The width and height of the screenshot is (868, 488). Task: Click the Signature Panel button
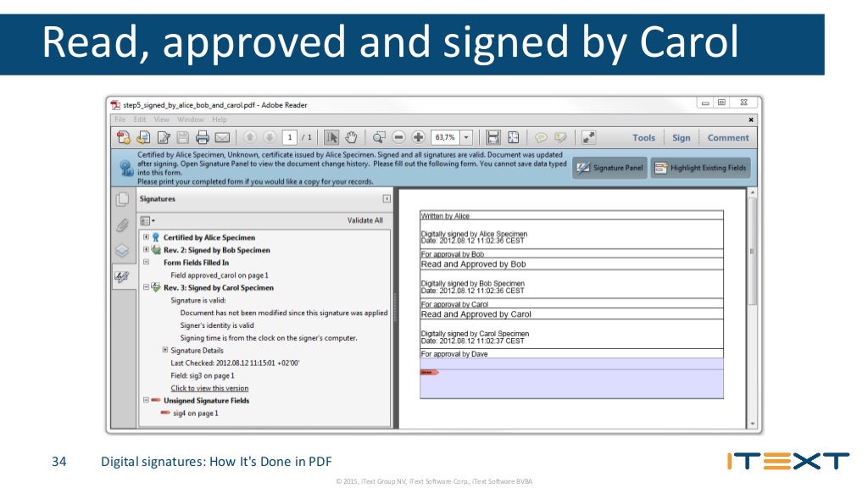pyautogui.click(x=609, y=168)
